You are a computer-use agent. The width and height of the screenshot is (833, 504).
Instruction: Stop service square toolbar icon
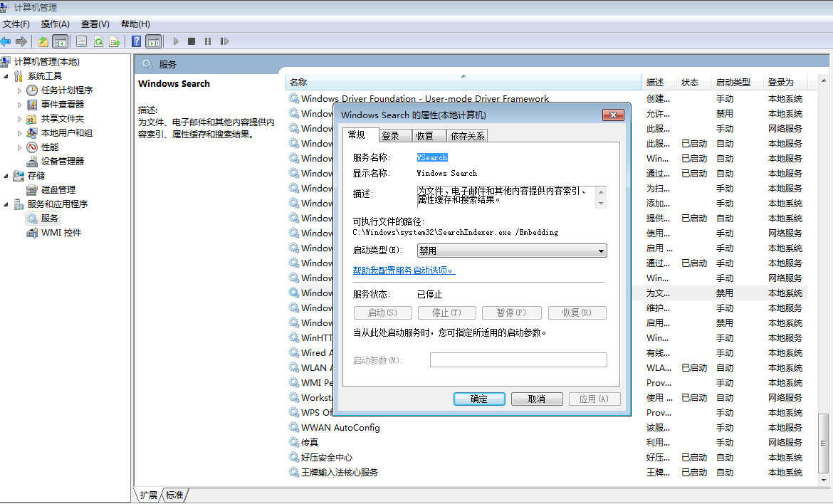point(192,41)
